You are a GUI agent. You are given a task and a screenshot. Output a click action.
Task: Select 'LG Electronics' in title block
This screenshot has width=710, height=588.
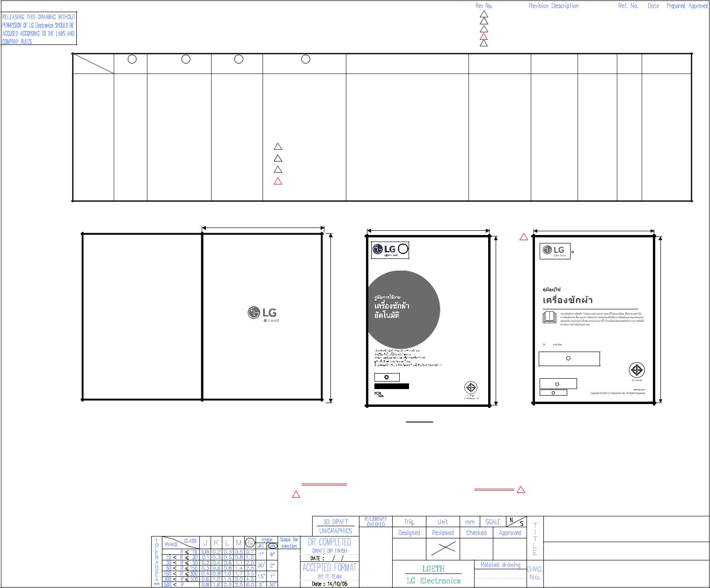(433, 581)
